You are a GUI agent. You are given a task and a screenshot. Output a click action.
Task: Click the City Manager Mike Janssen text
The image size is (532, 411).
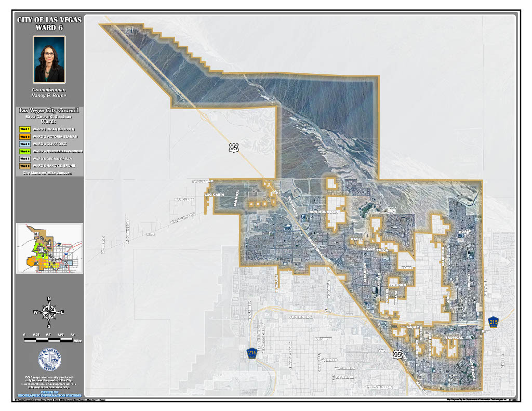(49, 173)
